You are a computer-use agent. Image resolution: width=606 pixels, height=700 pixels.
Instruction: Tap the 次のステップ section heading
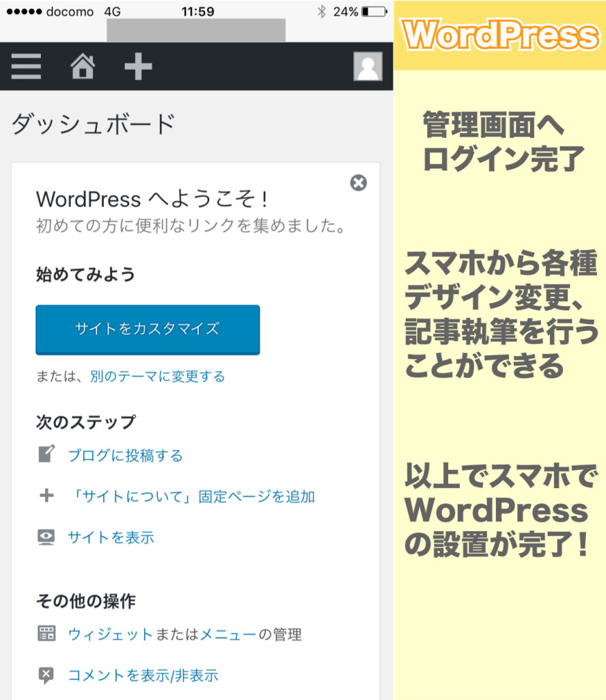pos(85,422)
